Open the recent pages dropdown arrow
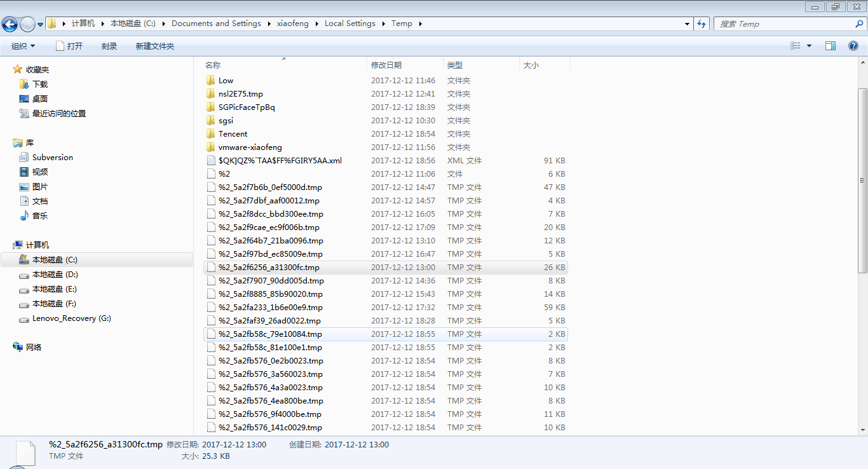This screenshot has height=469, width=868. click(x=41, y=24)
